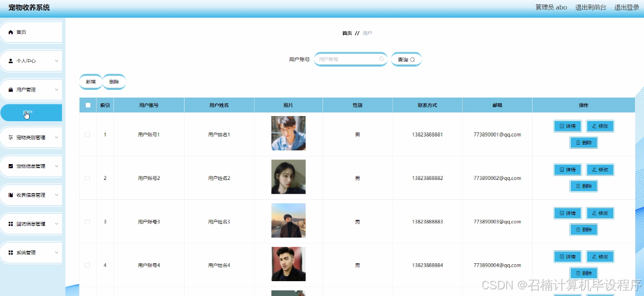Click 修改 for 用户账号1
This screenshot has height=296, width=644.
[x=600, y=126]
